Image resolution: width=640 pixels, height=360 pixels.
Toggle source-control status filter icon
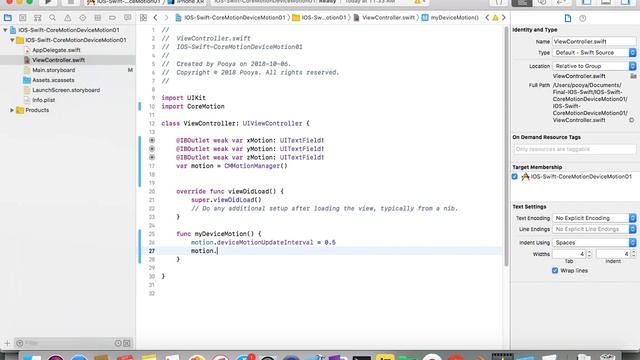click(x=127, y=343)
